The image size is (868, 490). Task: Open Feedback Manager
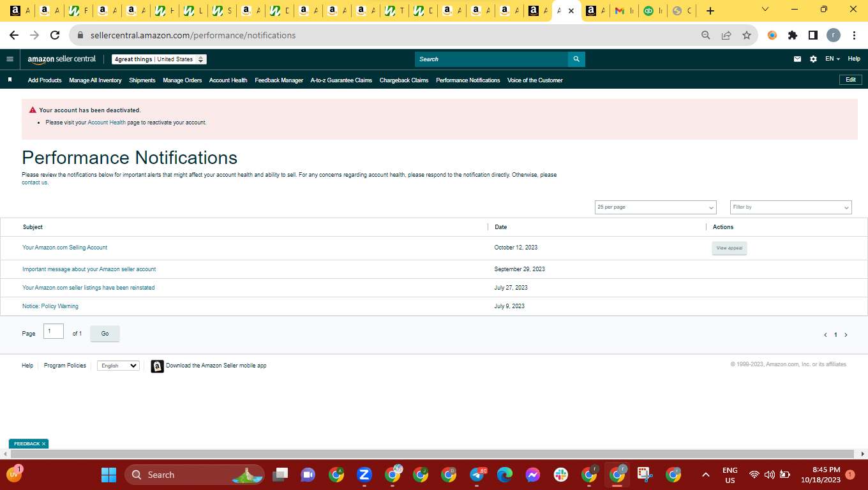click(x=279, y=80)
